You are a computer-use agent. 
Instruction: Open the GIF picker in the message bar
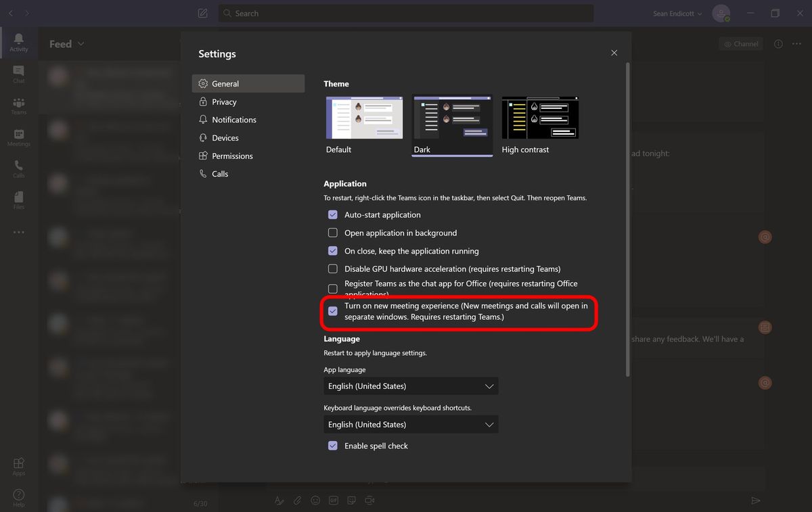point(334,501)
